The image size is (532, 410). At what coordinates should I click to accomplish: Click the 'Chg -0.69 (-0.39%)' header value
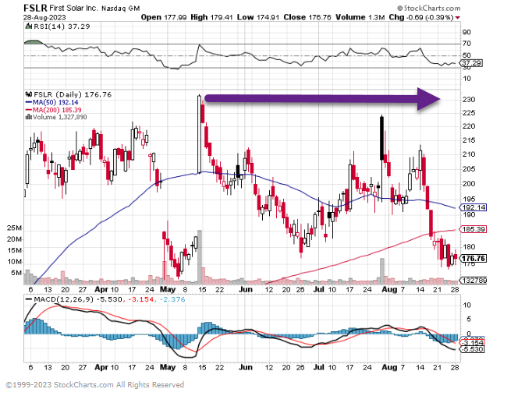[x=421, y=17]
